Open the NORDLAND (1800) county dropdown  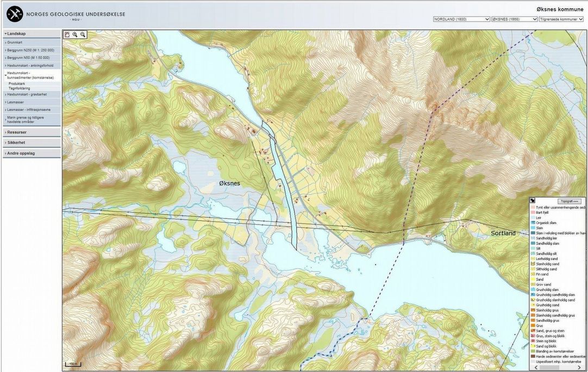(461, 19)
